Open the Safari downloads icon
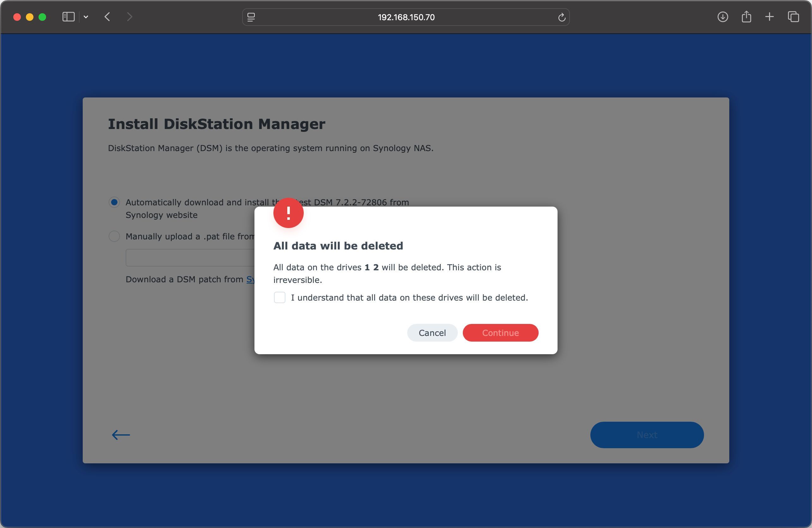 pos(722,17)
